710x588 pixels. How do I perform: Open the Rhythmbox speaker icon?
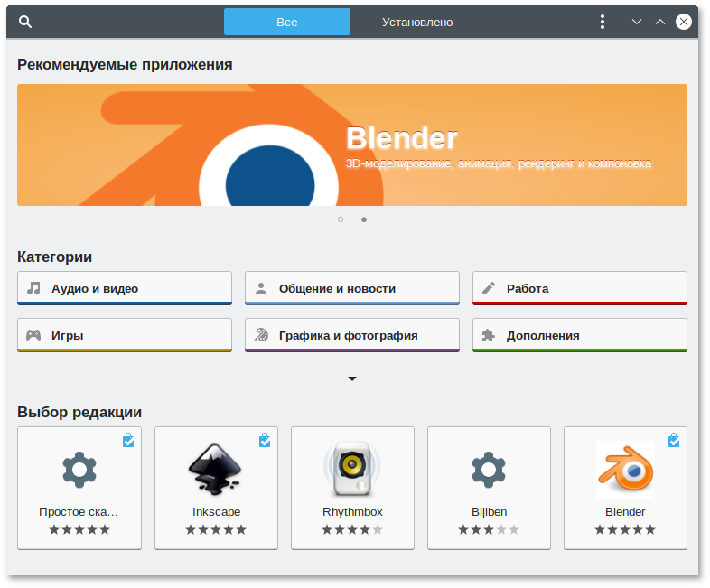[352, 469]
